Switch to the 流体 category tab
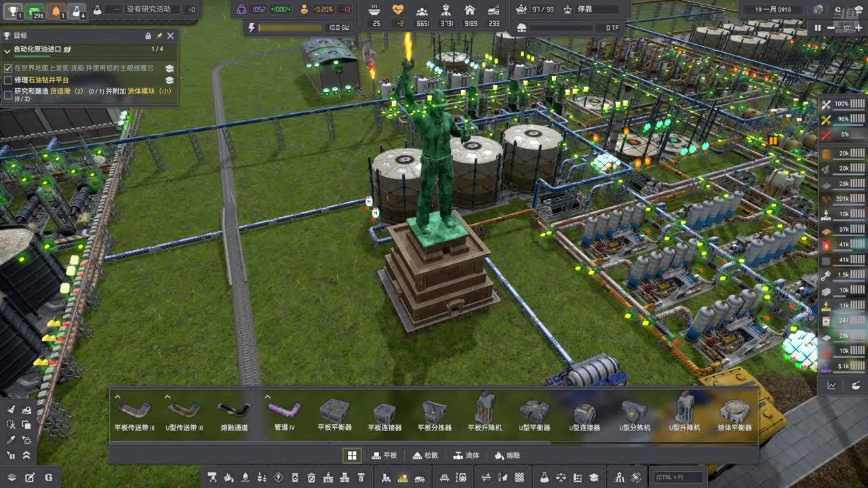Screen dimensions: 868x488 point(466,455)
